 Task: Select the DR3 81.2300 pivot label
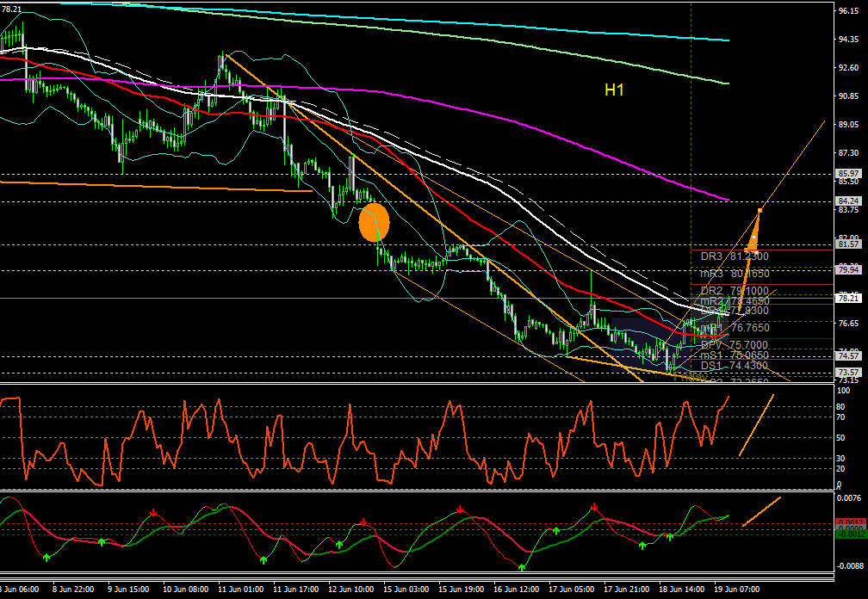735,256
